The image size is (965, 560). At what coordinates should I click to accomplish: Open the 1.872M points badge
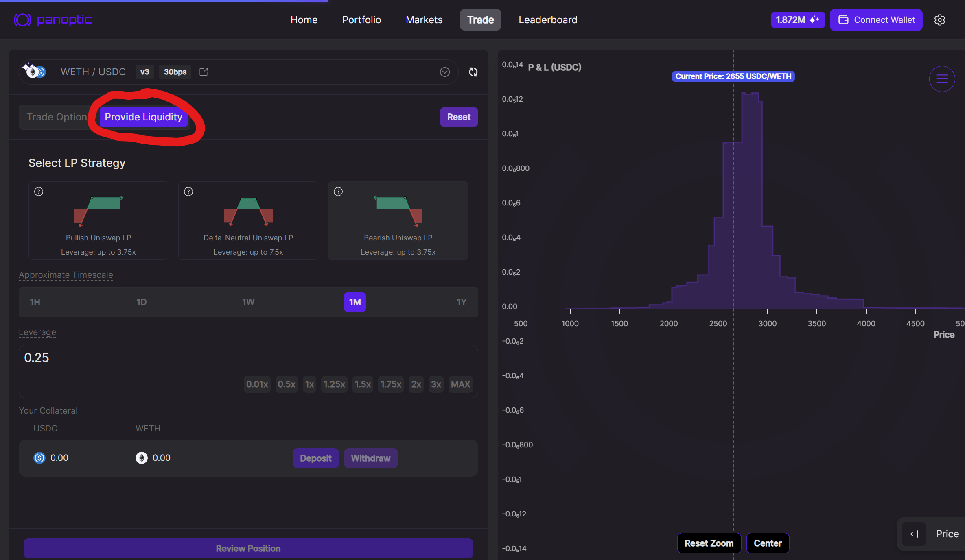(797, 20)
